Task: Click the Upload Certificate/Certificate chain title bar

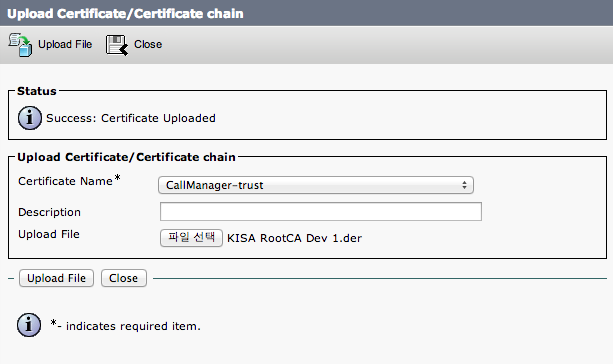Action: [306, 13]
